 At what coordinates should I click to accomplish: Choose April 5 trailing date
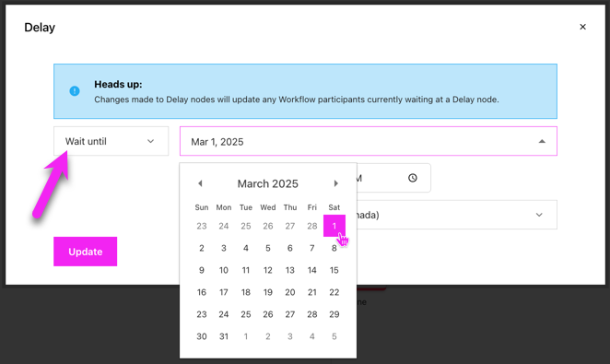[x=334, y=336]
